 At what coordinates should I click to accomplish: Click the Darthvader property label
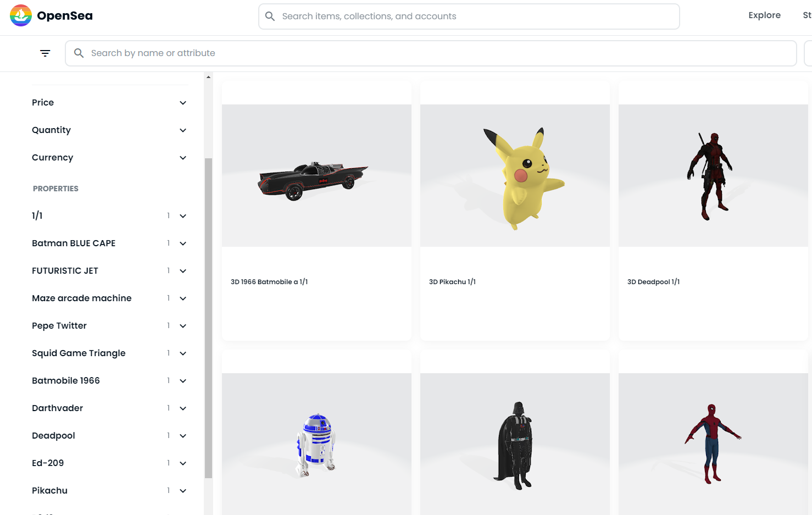pyautogui.click(x=57, y=408)
